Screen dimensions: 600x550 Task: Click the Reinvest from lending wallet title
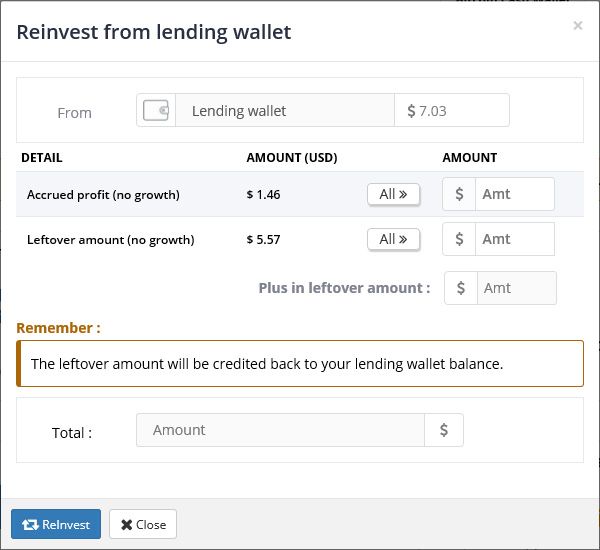[154, 32]
